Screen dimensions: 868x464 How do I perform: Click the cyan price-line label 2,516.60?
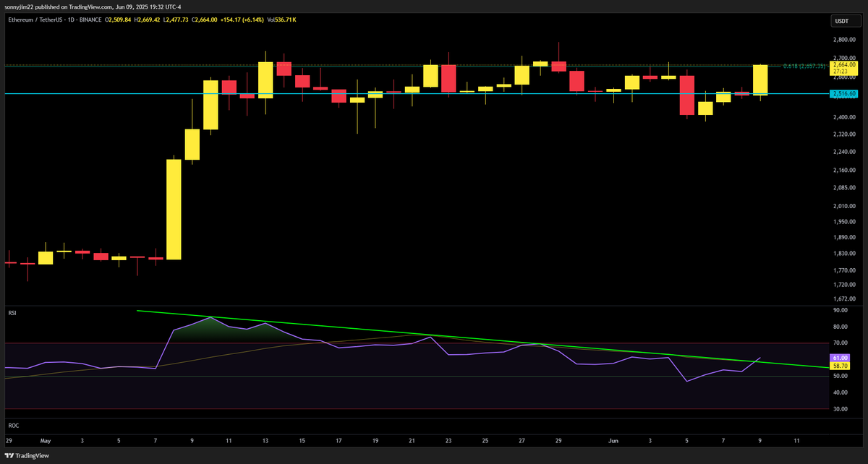[x=844, y=94]
